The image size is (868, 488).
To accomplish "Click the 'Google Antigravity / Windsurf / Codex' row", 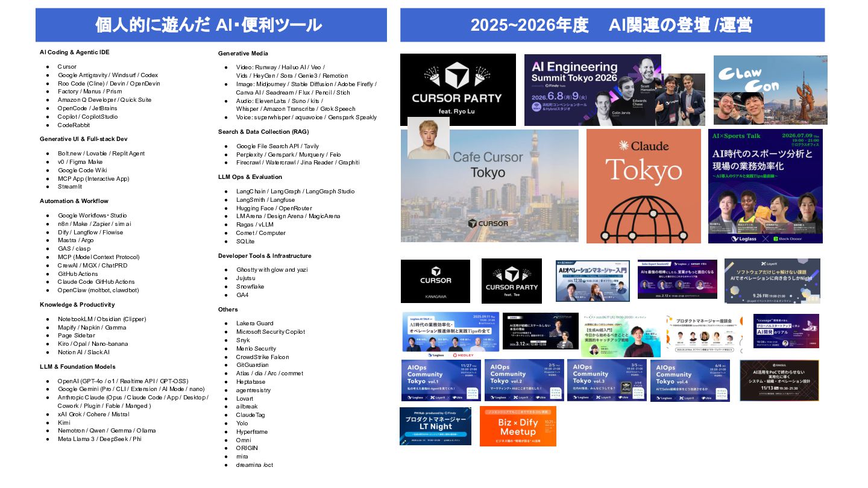I will coord(108,75).
